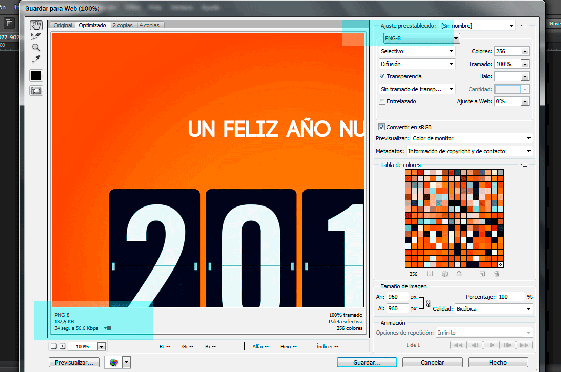
Task: Click the Guardar button
Action: click(x=367, y=362)
